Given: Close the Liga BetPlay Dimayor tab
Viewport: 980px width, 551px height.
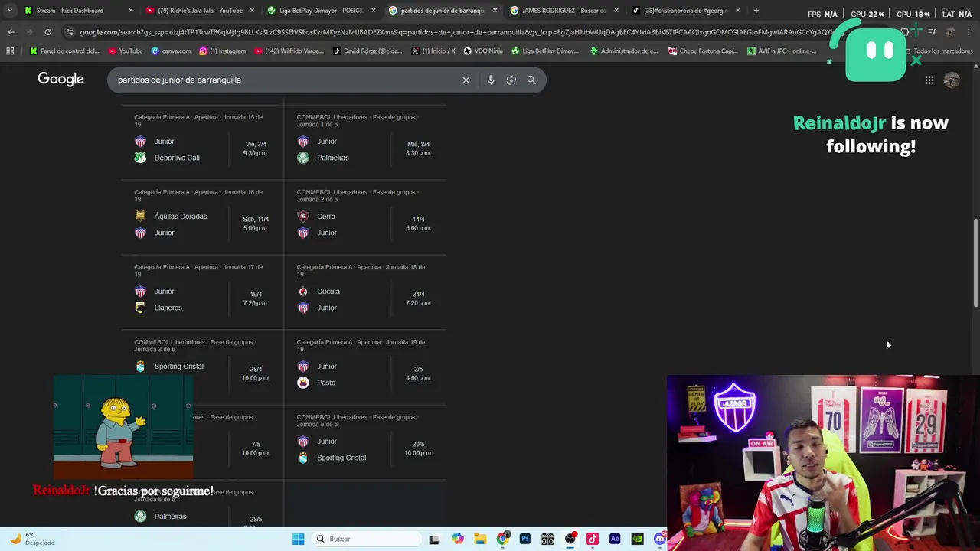Looking at the screenshot, I should pos(374,10).
